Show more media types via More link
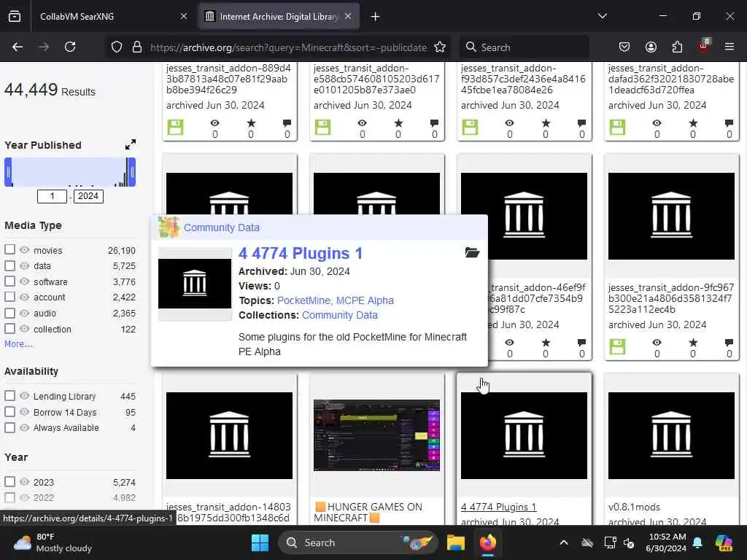 18,344
